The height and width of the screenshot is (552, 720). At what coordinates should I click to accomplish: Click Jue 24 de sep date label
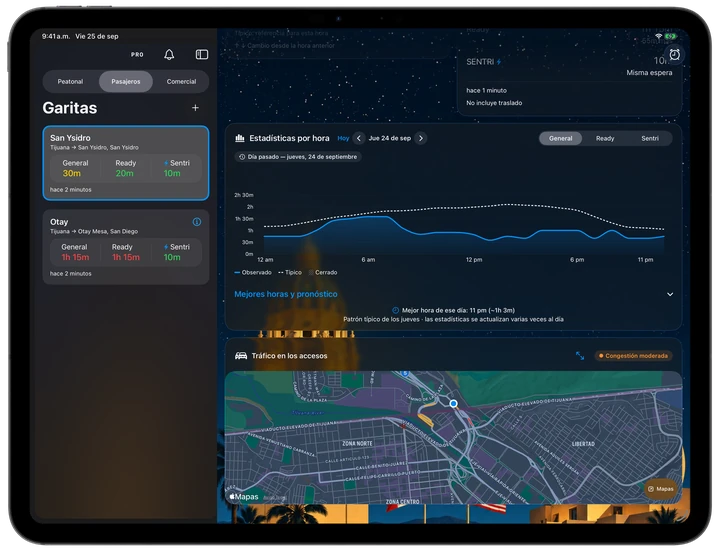pyautogui.click(x=390, y=138)
